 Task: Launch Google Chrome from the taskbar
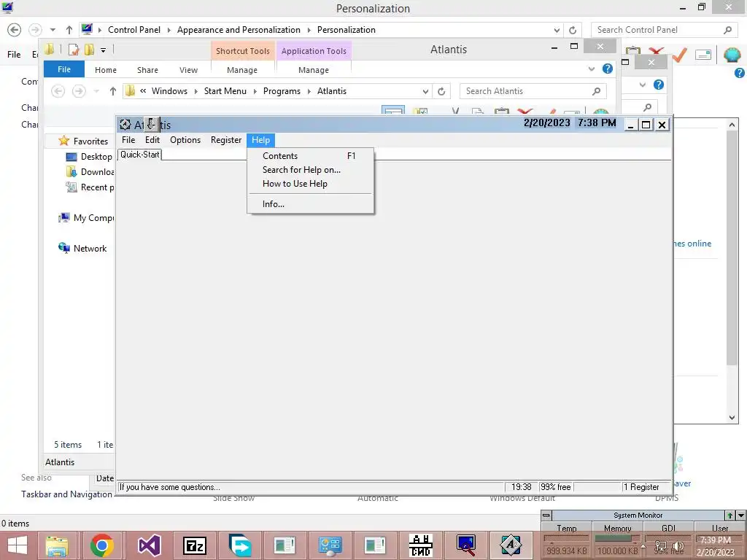[102, 545]
